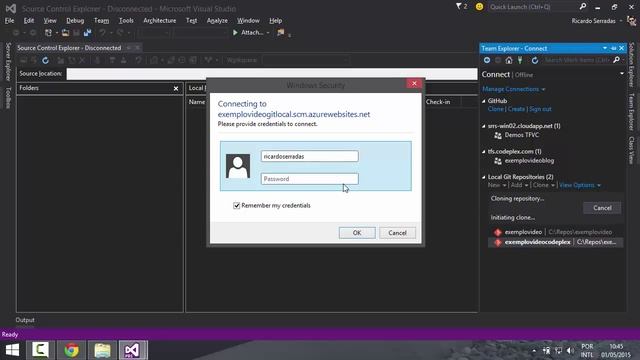Open Chrome from the taskbar

[x=71, y=350]
